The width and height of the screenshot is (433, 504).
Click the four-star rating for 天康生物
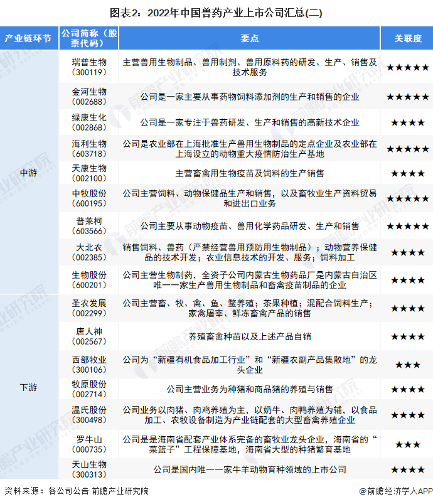click(x=408, y=174)
